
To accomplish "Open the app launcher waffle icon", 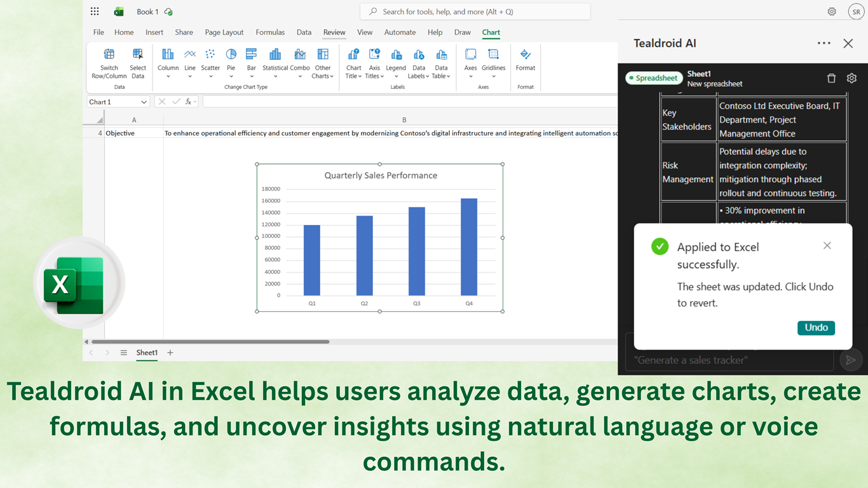I will [95, 11].
